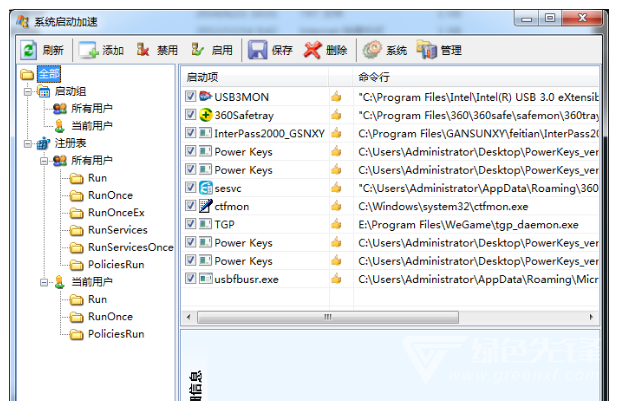Viewport: 617px width, 401px height.
Task: Click the ctfmon pen icon
Action: pos(205,206)
